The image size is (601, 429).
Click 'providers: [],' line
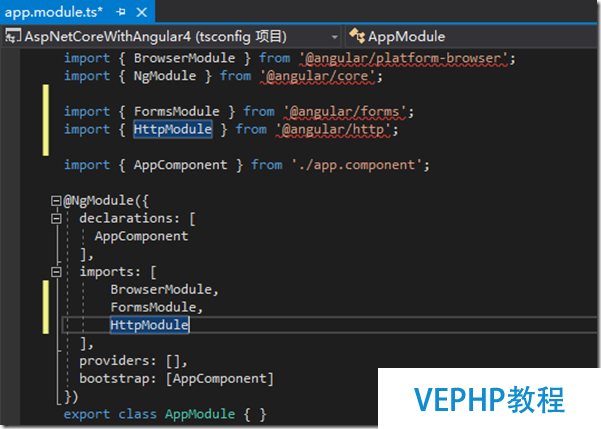pos(133,361)
